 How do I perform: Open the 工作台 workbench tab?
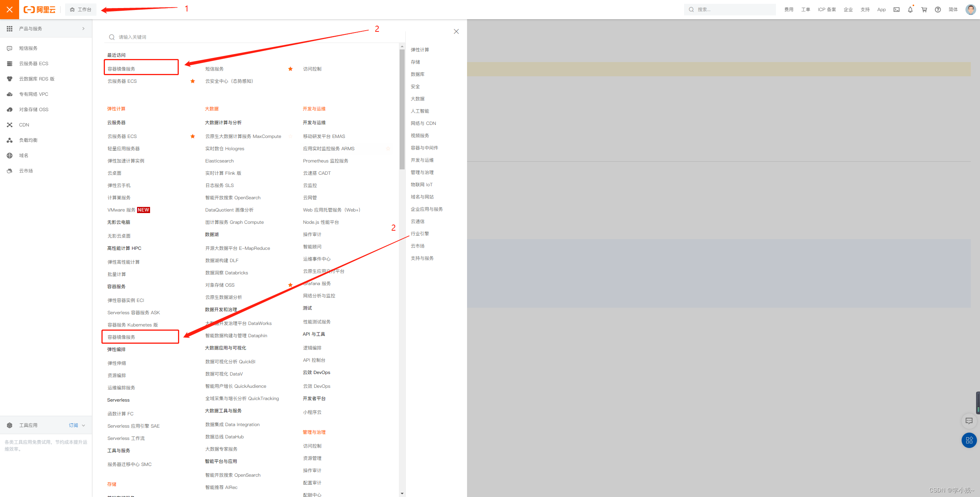pyautogui.click(x=81, y=10)
